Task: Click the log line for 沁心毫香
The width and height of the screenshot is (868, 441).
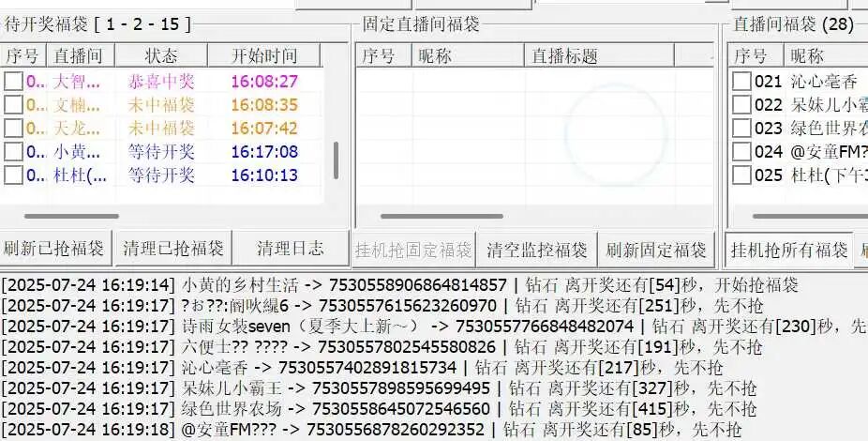Action: click(362, 367)
